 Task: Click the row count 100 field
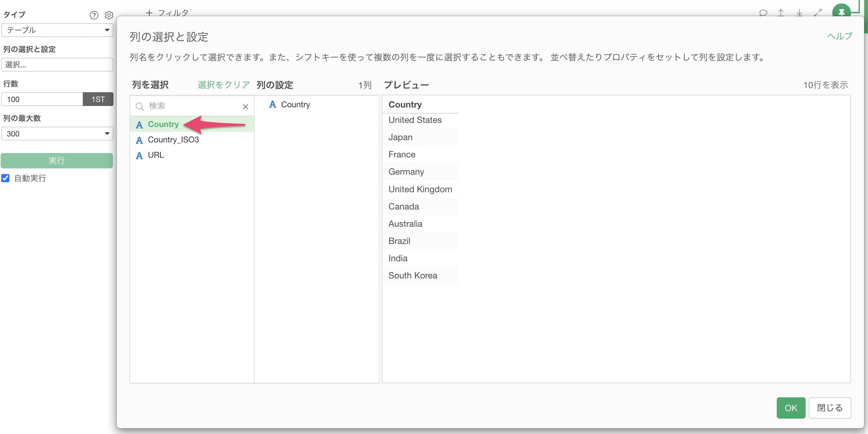[x=42, y=99]
